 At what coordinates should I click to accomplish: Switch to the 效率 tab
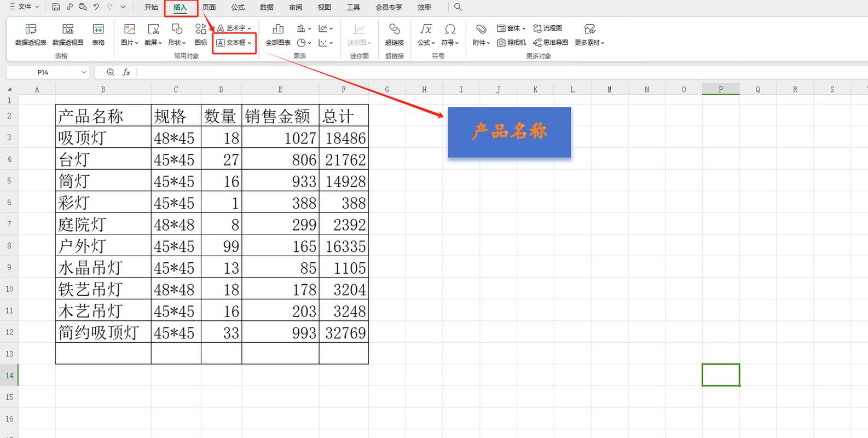(x=424, y=7)
